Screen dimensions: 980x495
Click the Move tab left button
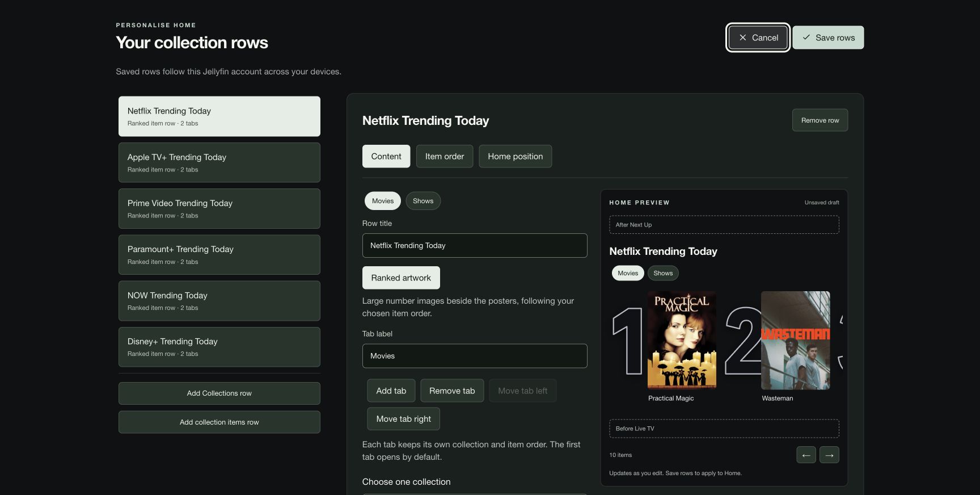(x=523, y=391)
